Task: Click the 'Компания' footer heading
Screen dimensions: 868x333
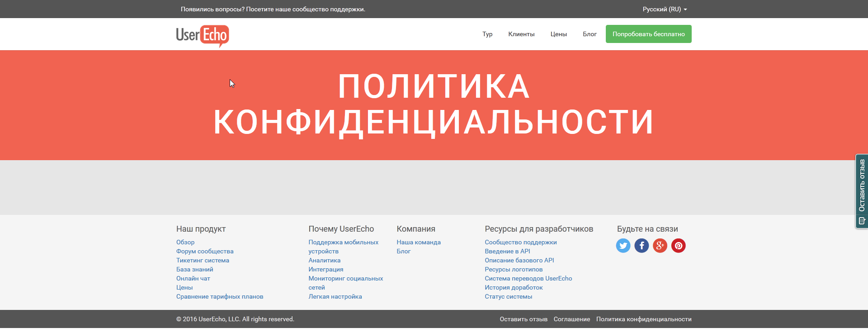Action: click(416, 229)
